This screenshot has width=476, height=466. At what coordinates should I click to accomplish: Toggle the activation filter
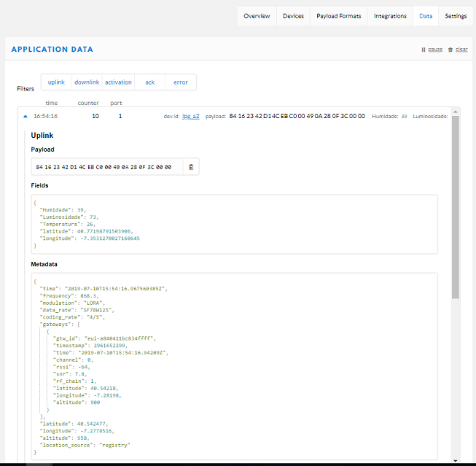pyautogui.click(x=118, y=82)
